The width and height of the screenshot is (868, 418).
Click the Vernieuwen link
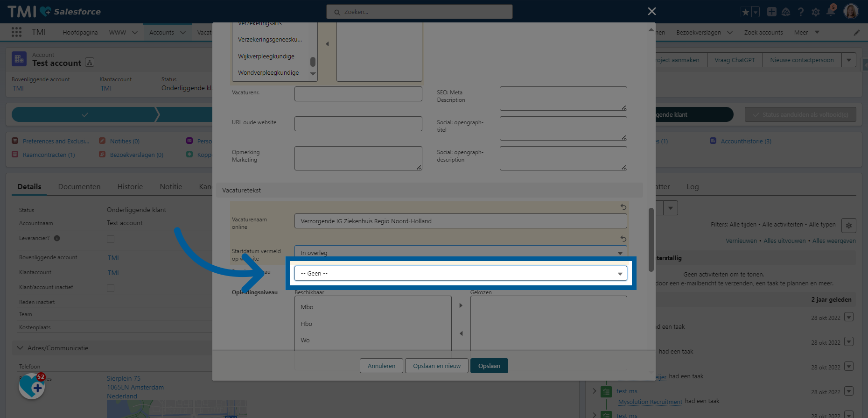[741, 241]
